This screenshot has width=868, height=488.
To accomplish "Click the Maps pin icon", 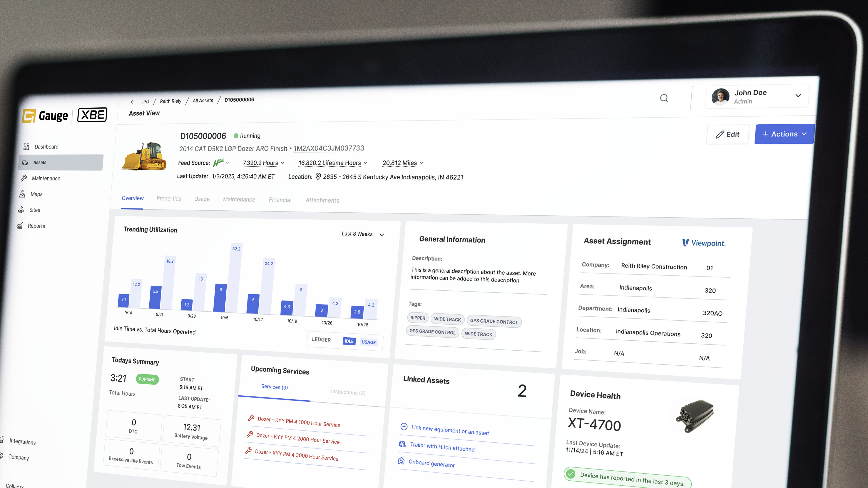I will coord(22,194).
